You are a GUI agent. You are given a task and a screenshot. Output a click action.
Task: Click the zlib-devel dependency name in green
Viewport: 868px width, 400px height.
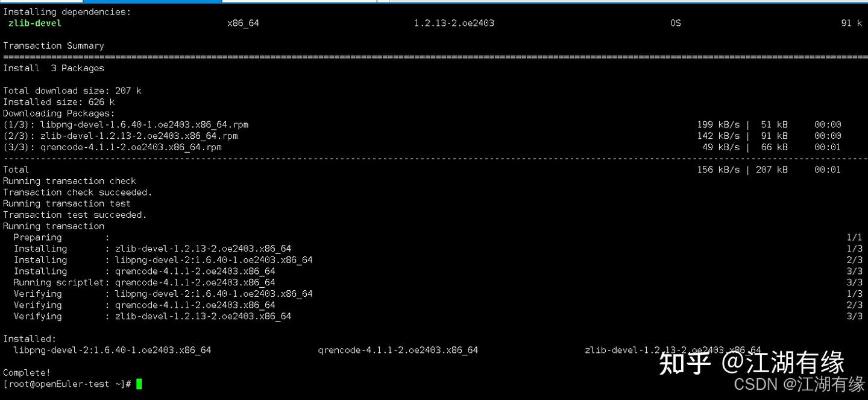click(34, 23)
